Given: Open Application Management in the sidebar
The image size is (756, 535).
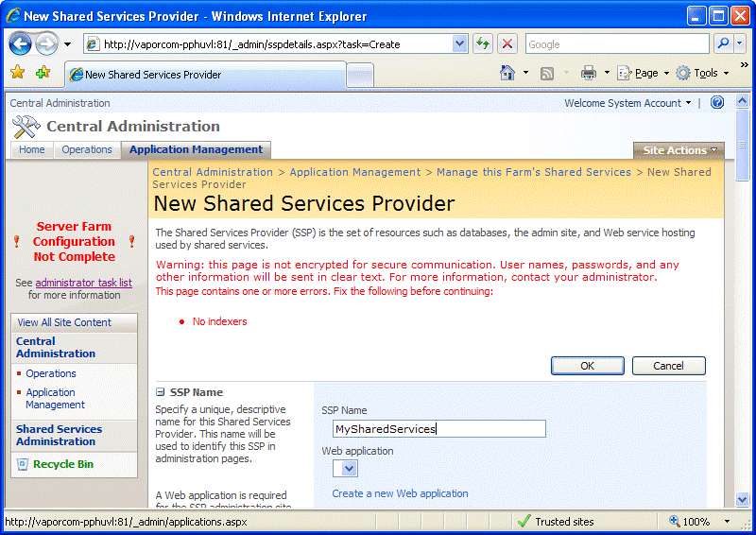Looking at the screenshot, I should [x=55, y=399].
